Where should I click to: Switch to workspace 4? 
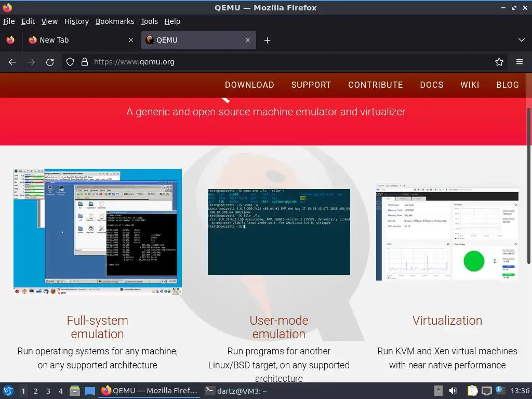61,391
